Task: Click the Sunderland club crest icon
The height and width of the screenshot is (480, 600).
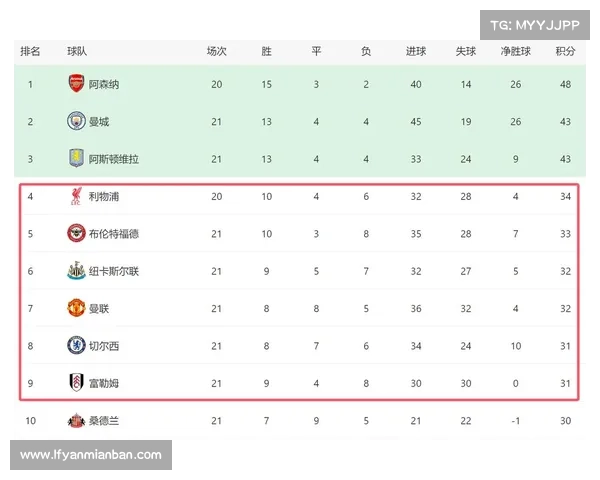Action: (77, 421)
